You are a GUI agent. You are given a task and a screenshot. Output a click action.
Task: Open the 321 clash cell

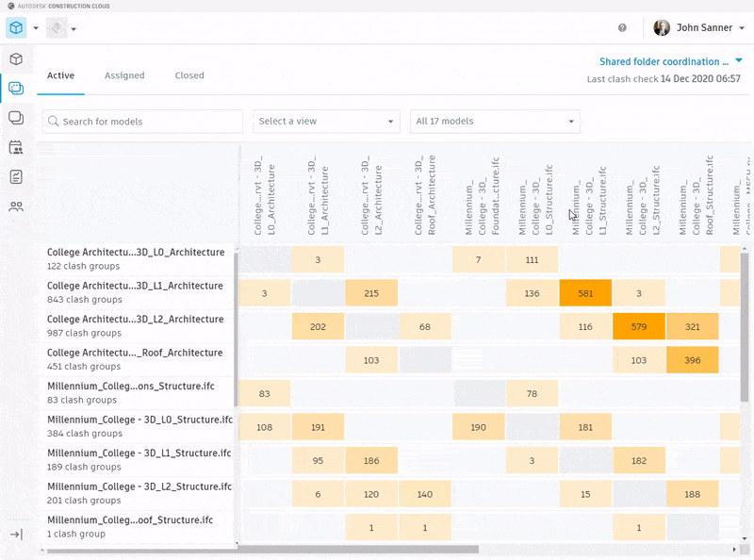(x=693, y=326)
